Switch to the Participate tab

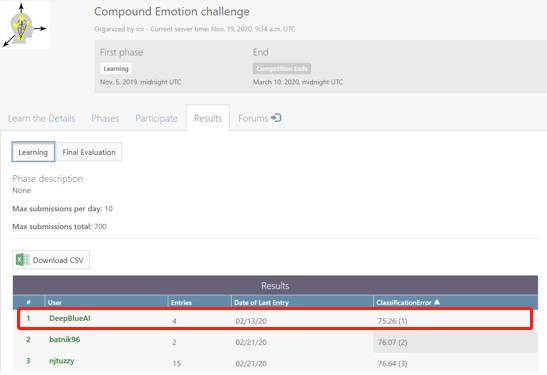pyautogui.click(x=156, y=118)
